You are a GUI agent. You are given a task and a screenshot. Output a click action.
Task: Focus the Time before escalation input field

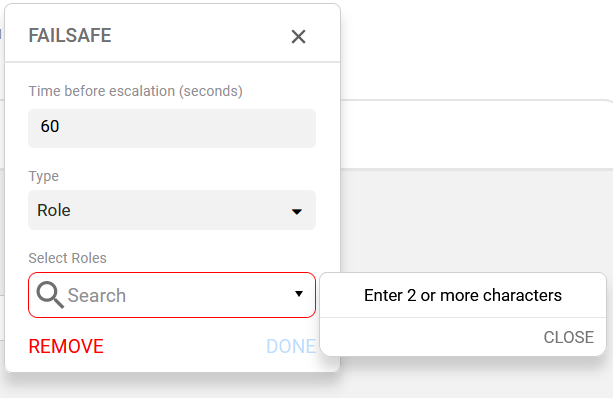click(172, 128)
